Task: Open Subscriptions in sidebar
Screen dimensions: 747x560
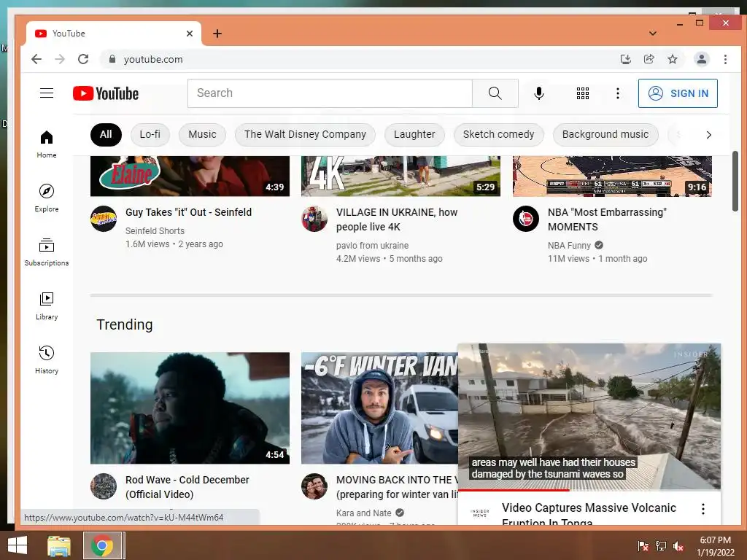Action: pos(47,252)
